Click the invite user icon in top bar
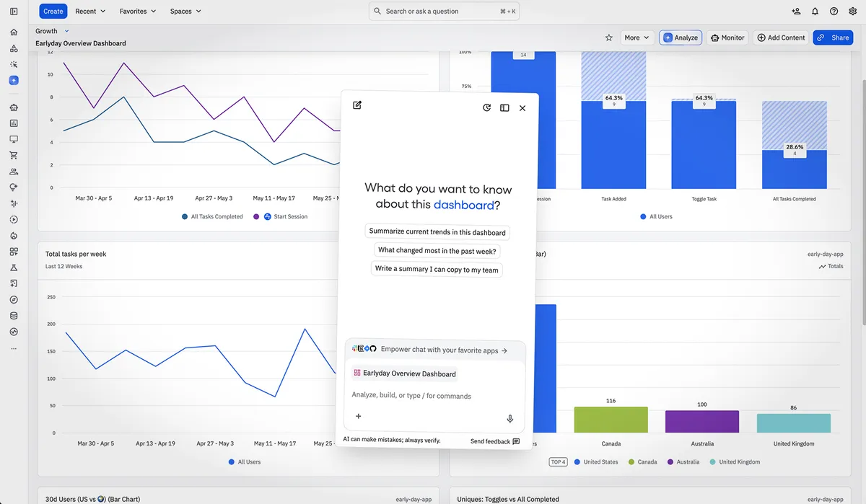Viewport: 866px width, 504px height. coord(796,11)
